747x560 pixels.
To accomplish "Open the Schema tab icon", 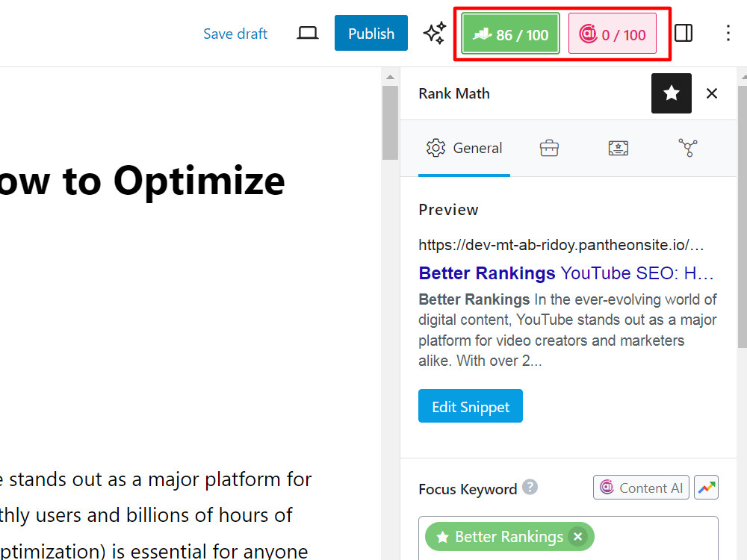I will [619, 148].
